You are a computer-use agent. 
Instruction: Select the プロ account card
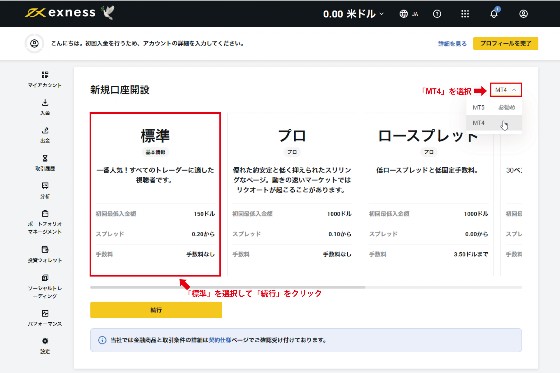(292, 194)
